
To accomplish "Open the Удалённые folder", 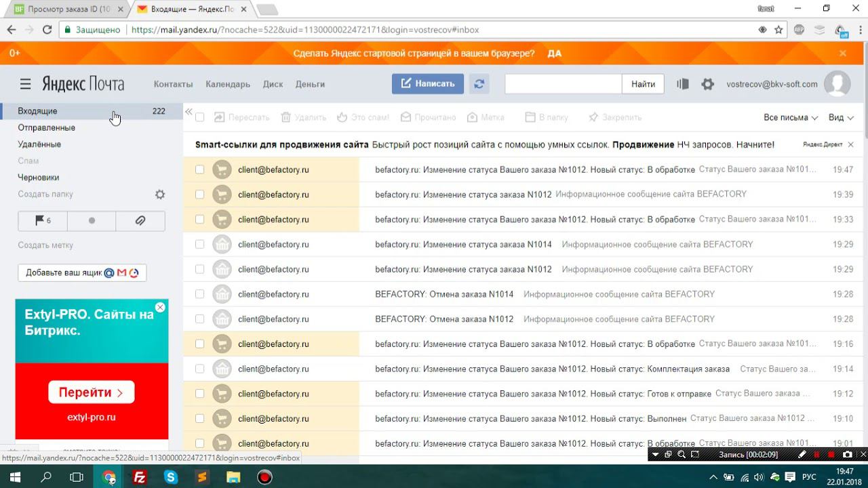I will pyautogui.click(x=39, y=144).
